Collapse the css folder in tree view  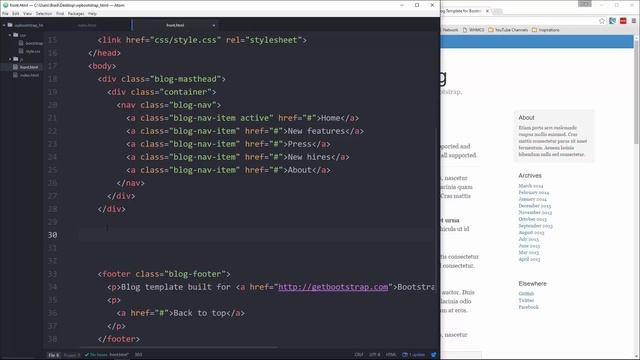[x=10, y=35]
